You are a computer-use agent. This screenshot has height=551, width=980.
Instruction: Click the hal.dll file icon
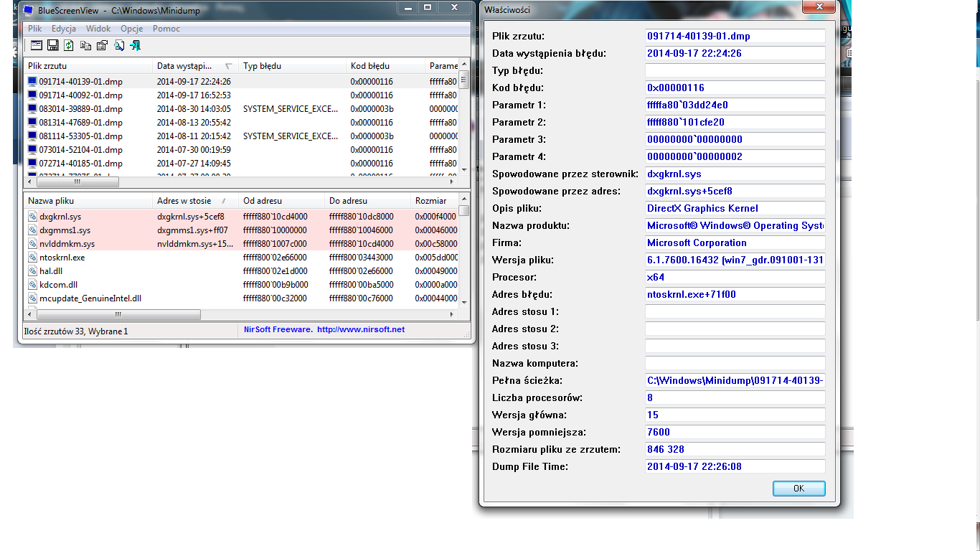(32, 270)
